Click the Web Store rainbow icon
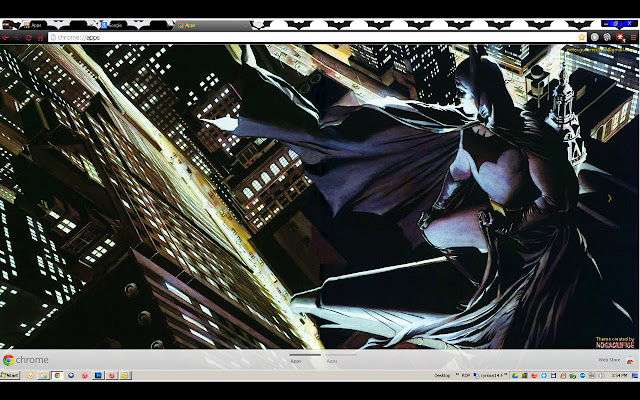640x400 pixels. [x=630, y=360]
